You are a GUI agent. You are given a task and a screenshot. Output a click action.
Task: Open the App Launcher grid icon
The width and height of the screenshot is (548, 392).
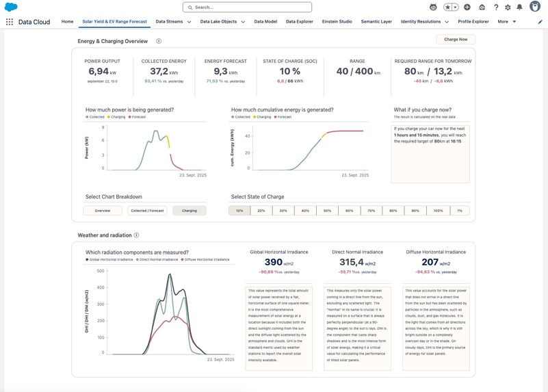10,22
